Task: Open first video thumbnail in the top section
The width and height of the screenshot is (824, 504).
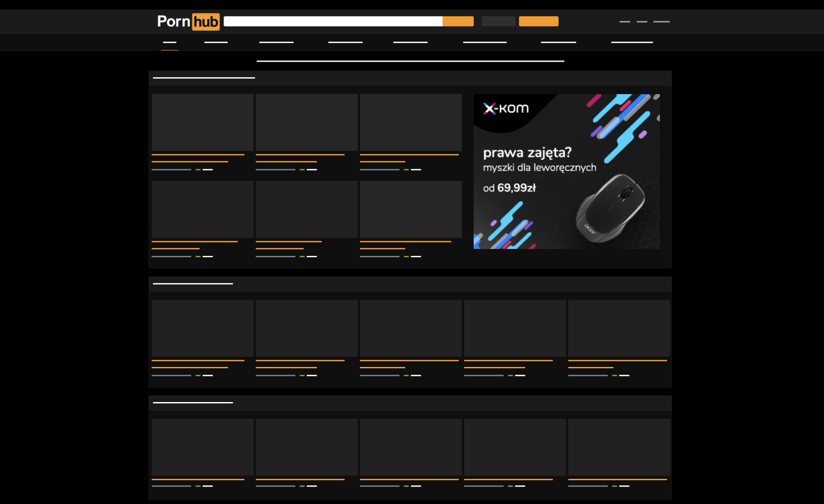Action: (x=202, y=122)
